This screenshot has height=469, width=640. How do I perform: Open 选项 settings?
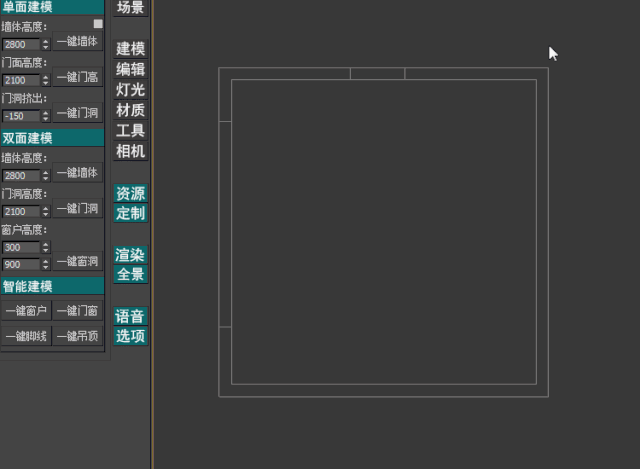[131, 336]
